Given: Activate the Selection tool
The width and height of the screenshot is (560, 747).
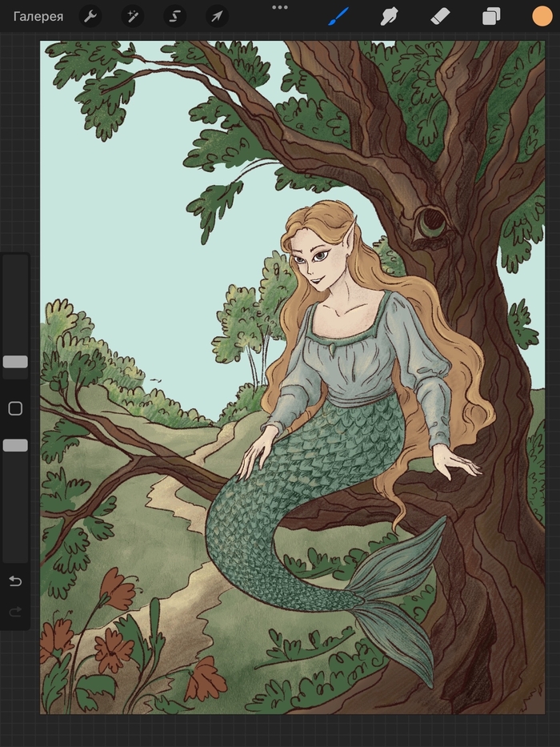Looking at the screenshot, I should [174, 16].
